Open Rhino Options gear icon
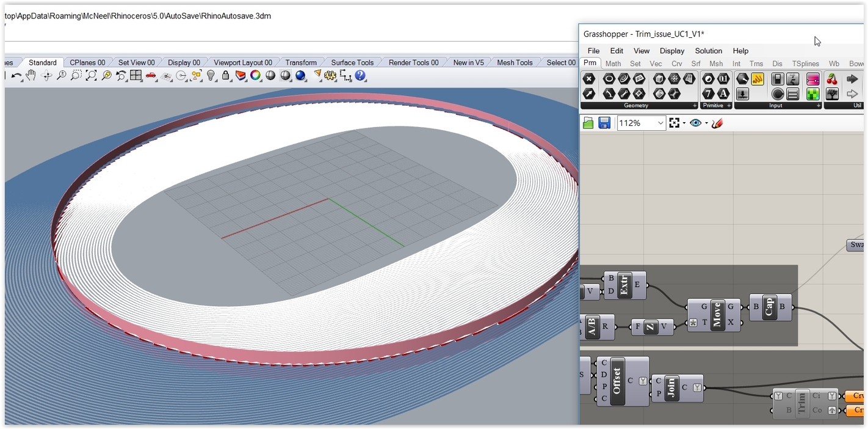868x429 pixels. click(x=330, y=76)
